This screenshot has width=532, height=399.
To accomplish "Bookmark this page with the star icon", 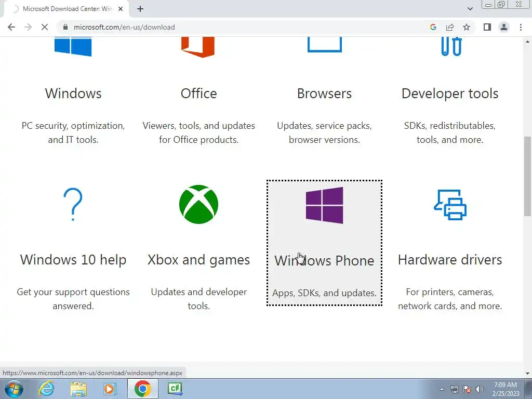I will (467, 27).
